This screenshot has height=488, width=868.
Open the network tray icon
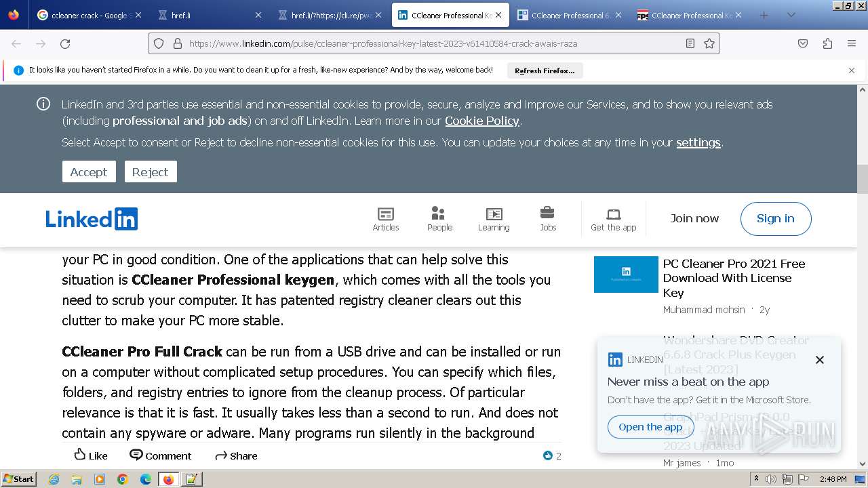[787, 479]
